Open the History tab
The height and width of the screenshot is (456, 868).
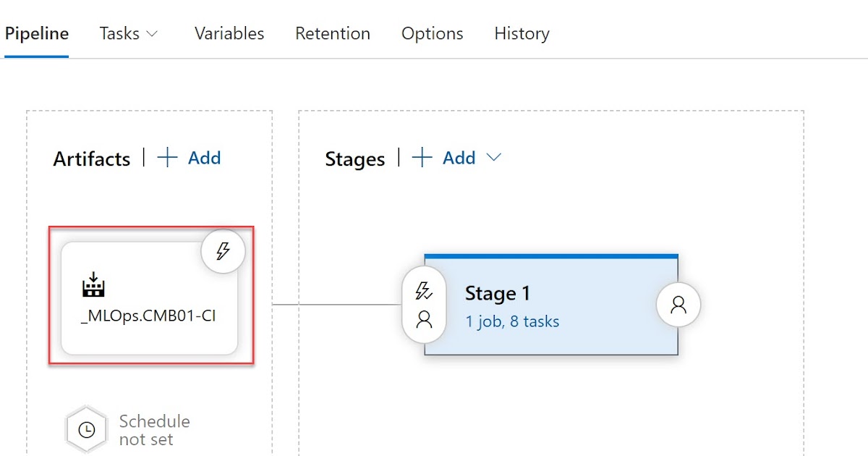tap(521, 33)
